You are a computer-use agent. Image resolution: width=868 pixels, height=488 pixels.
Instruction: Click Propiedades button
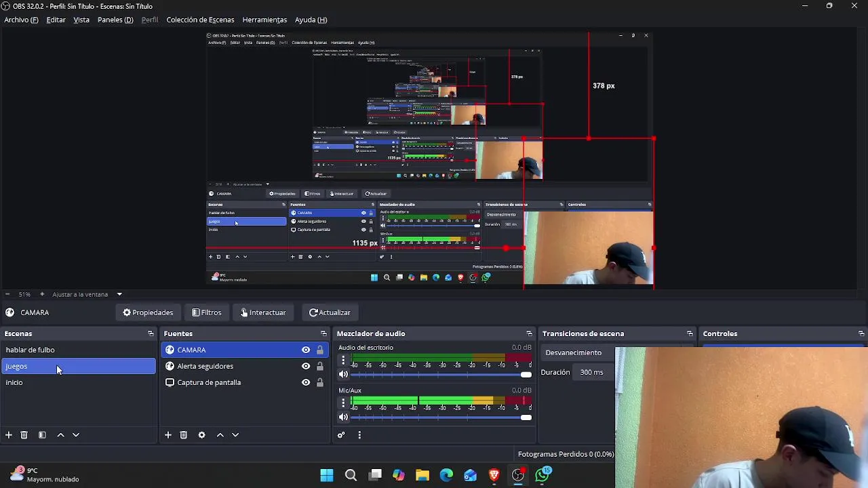point(148,312)
